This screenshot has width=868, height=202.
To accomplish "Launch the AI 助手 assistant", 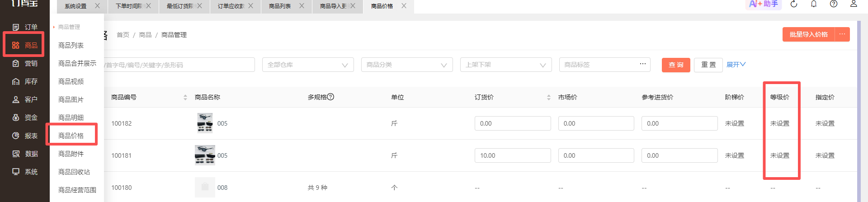I will click(x=764, y=4).
